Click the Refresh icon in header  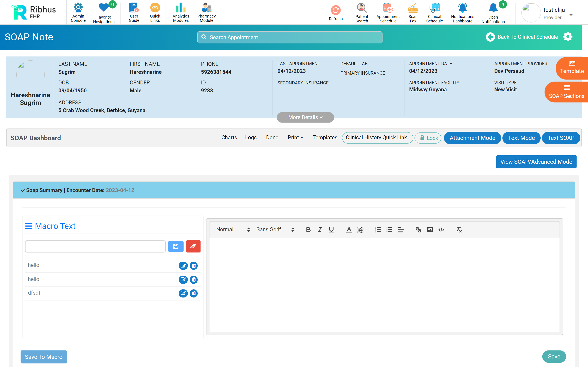pyautogui.click(x=336, y=10)
